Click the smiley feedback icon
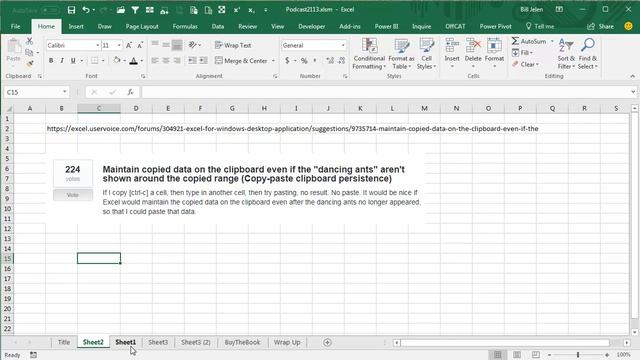 pyautogui.click(x=629, y=26)
